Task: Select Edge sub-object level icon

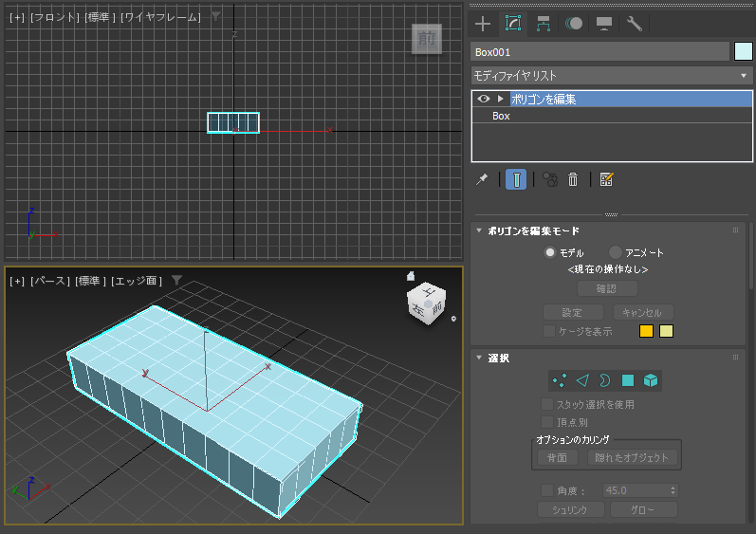Action: 582,380
